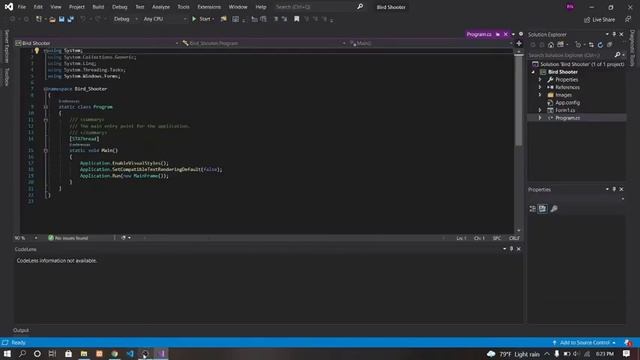Click the Alphabetical sort icon in the Properties panel
The image size is (640, 360).
pyautogui.click(x=542, y=209)
